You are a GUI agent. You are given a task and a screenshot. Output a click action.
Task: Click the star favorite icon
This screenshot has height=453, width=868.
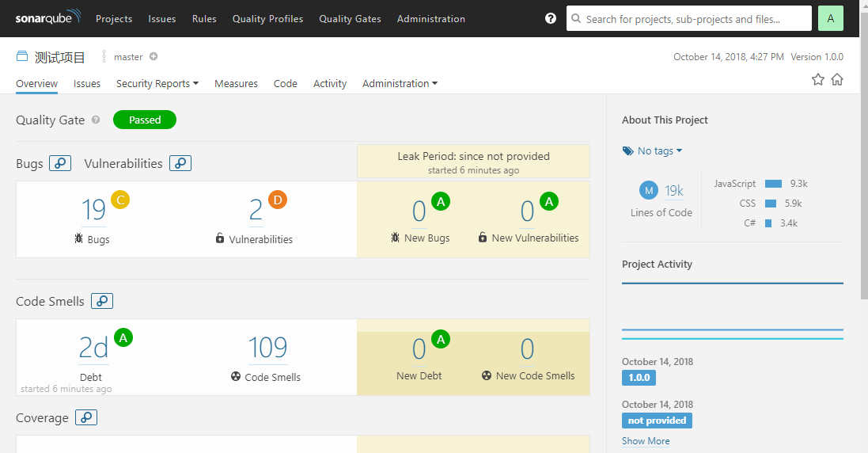point(818,79)
